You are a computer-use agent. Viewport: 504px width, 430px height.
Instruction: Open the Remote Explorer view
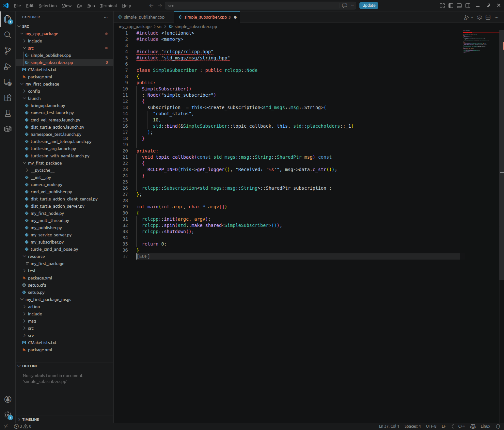(8, 82)
